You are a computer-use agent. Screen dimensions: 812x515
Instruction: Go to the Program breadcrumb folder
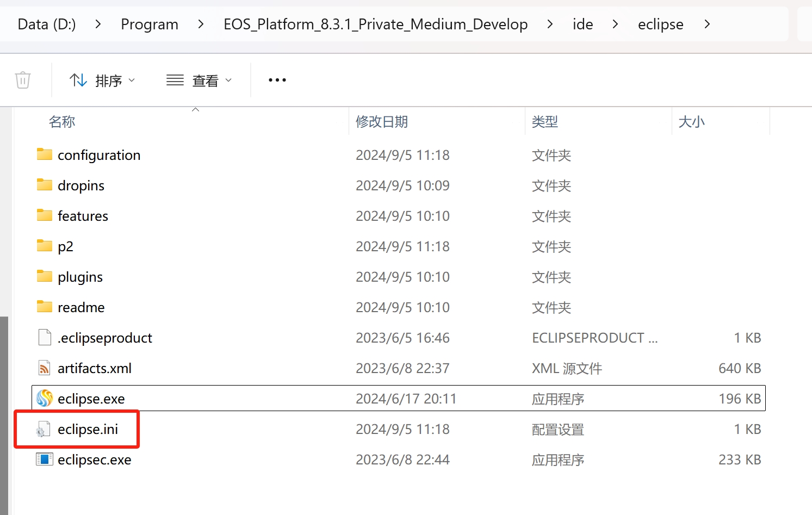pos(150,24)
